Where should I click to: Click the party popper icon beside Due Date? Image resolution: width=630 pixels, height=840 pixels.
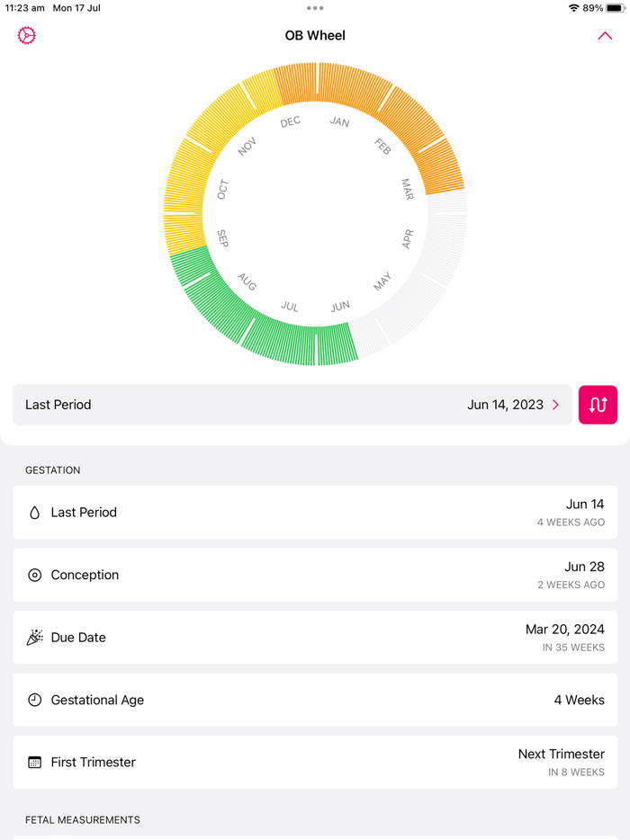pos(33,637)
